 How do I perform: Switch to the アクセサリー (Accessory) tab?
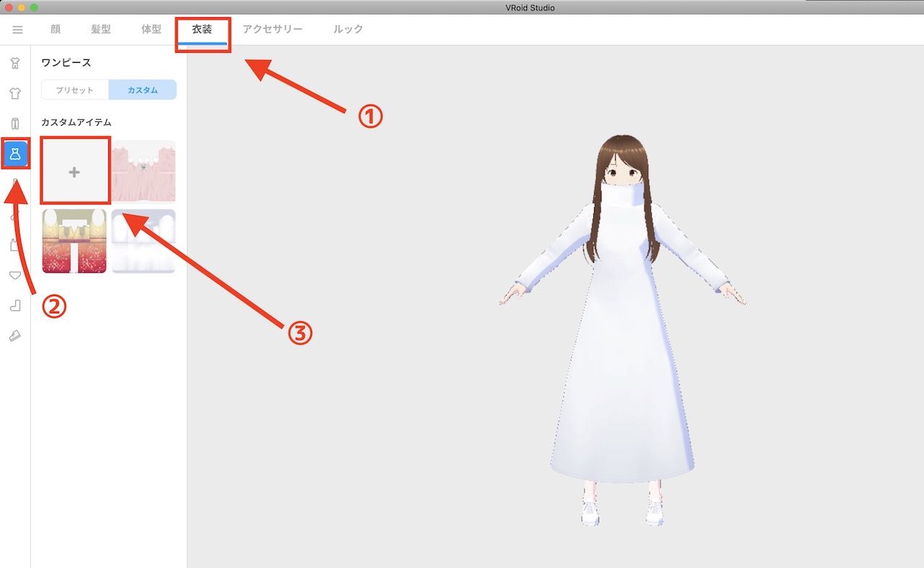click(x=273, y=30)
